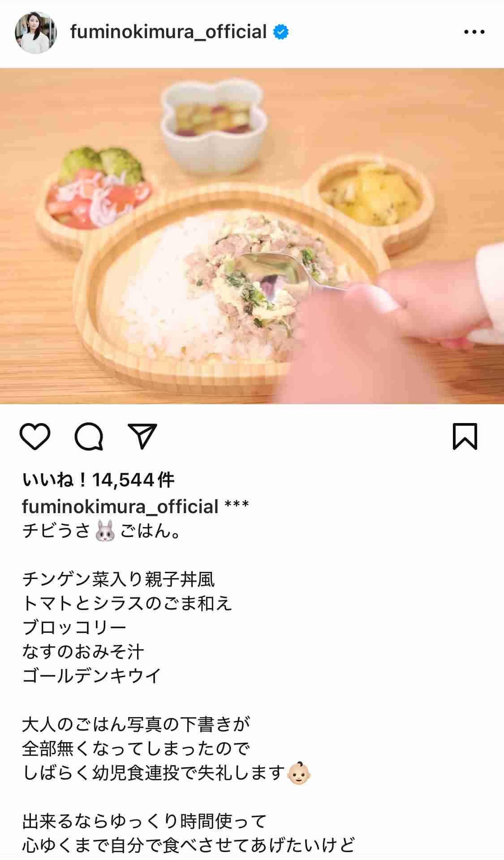Save the post with bookmark icon
Viewport: 504px width, 860px height.
click(x=465, y=436)
